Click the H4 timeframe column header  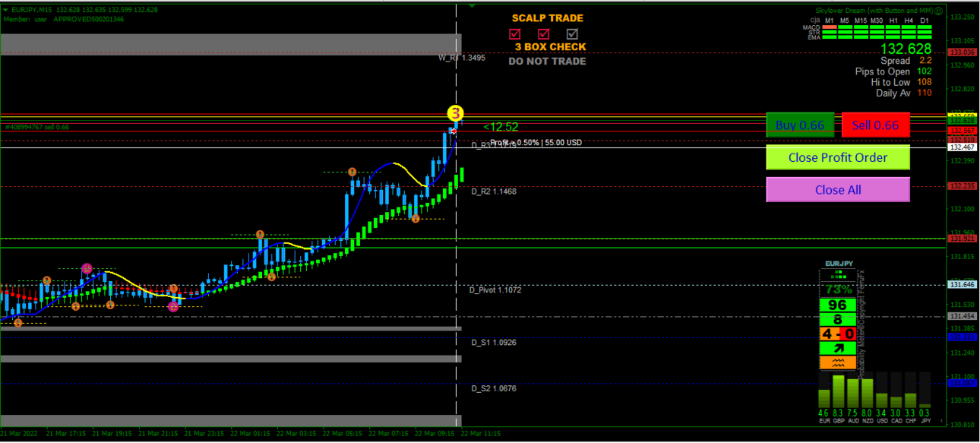click(x=909, y=20)
